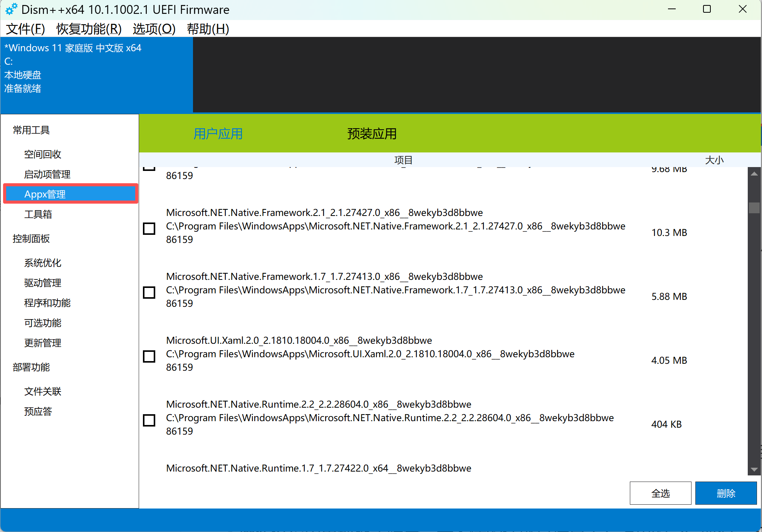Open the 选项(O) menu
This screenshot has width=762, height=532.
[154, 29]
